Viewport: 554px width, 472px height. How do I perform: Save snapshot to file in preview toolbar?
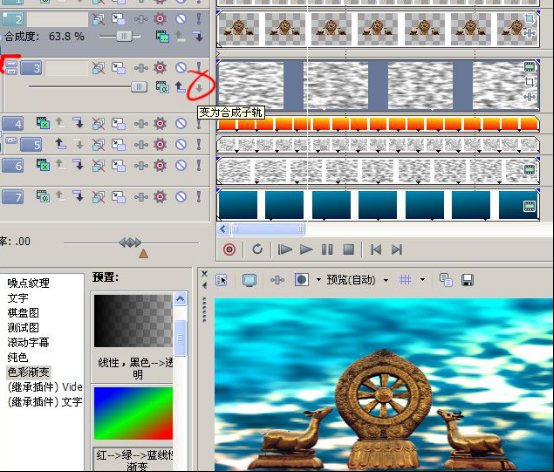coord(467,281)
